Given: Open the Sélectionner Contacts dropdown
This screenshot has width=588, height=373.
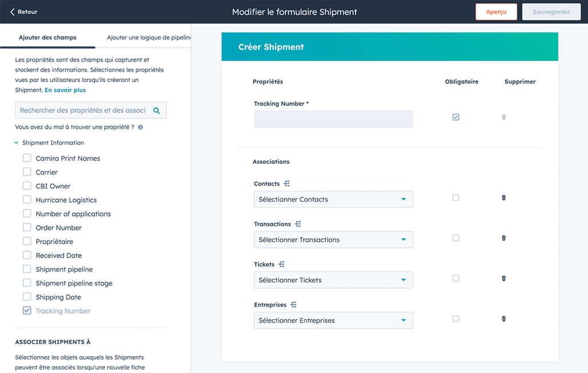Looking at the screenshot, I should pyautogui.click(x=333, y=200).
